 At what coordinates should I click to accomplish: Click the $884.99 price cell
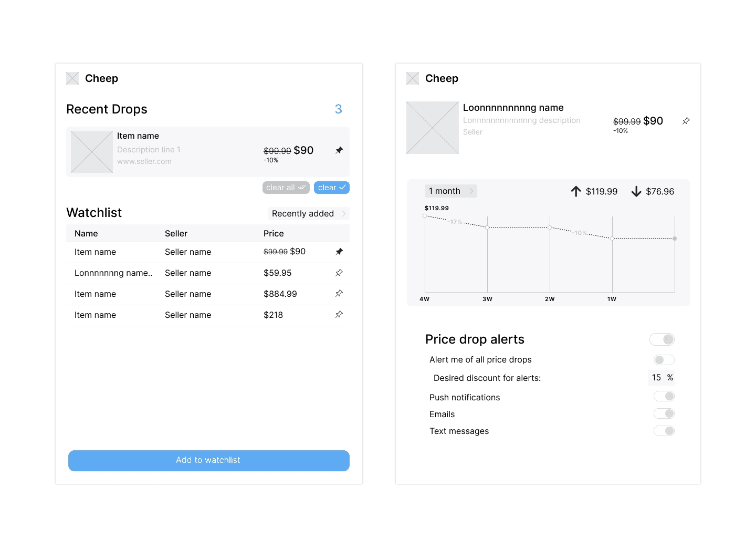(280, 294)
